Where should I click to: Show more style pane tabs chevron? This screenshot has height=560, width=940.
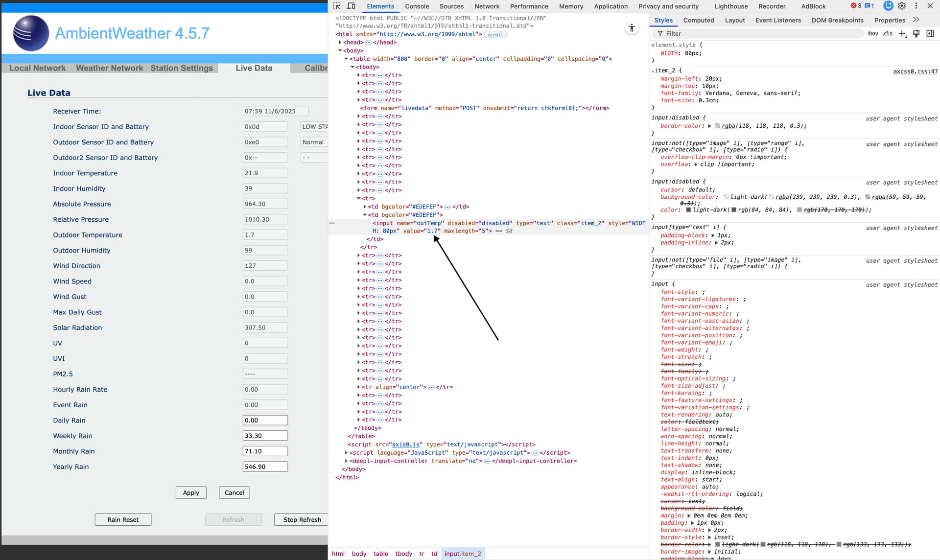tap(916, 20)
